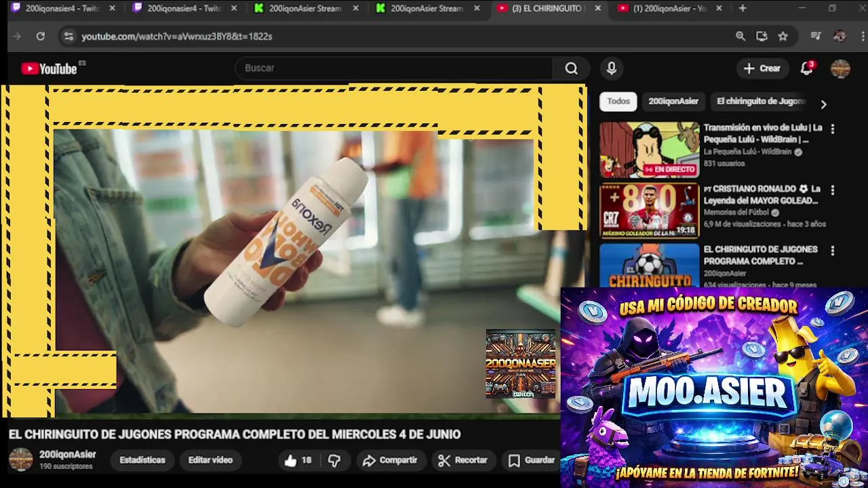868x488 pixels.
Task: Focus the Buscar search field
Action: (393, 68)
